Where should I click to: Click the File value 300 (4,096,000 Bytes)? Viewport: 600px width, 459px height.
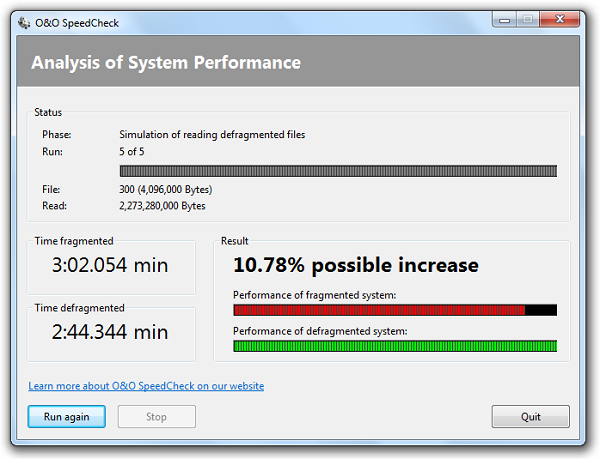coord(165,189)
